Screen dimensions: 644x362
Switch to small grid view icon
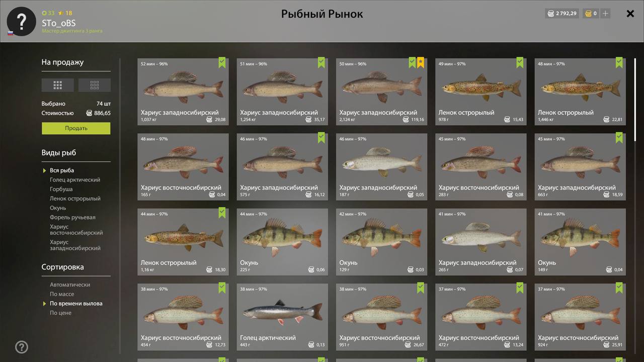point(95,85)
